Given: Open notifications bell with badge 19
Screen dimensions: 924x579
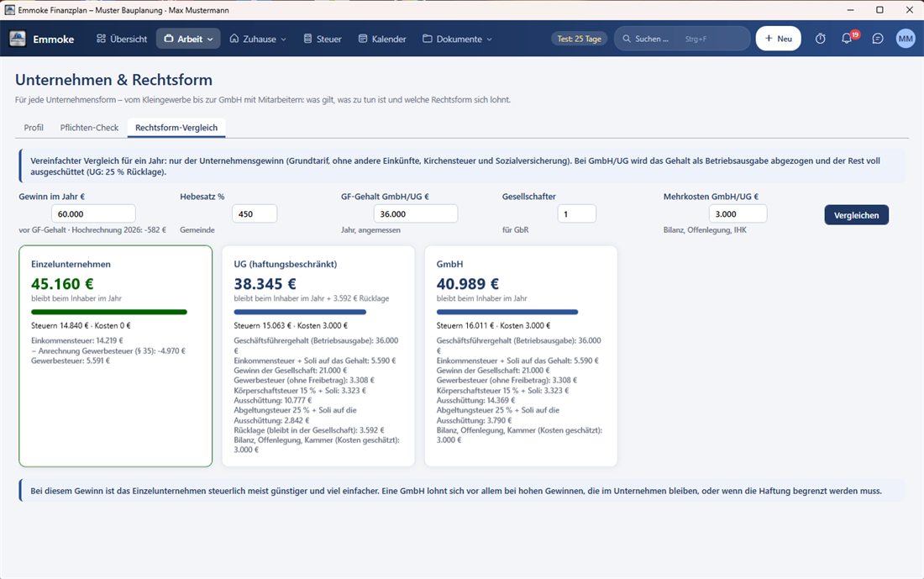Looking at the screenshot, I should coord(848,39).
